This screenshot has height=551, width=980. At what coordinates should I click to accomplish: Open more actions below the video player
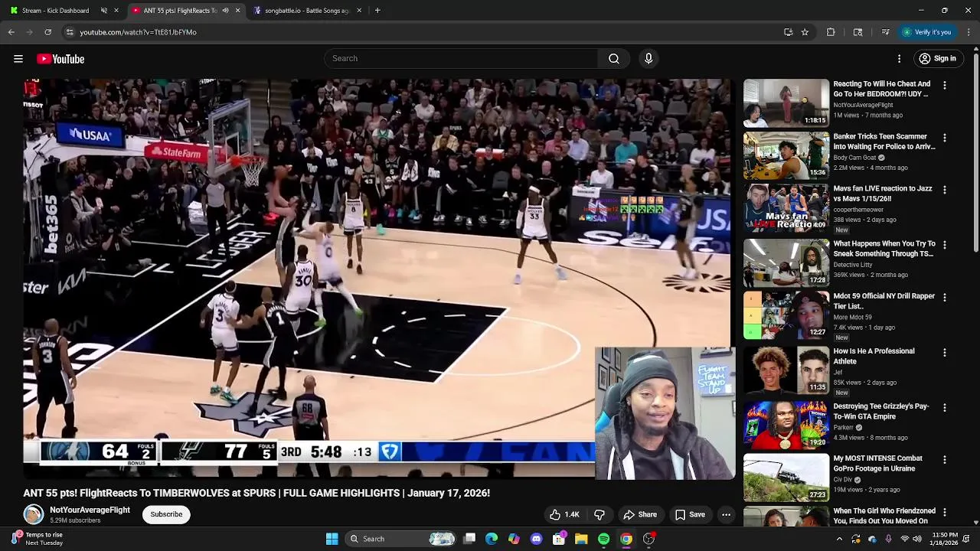pyautogui.click(x=726, y=515)
